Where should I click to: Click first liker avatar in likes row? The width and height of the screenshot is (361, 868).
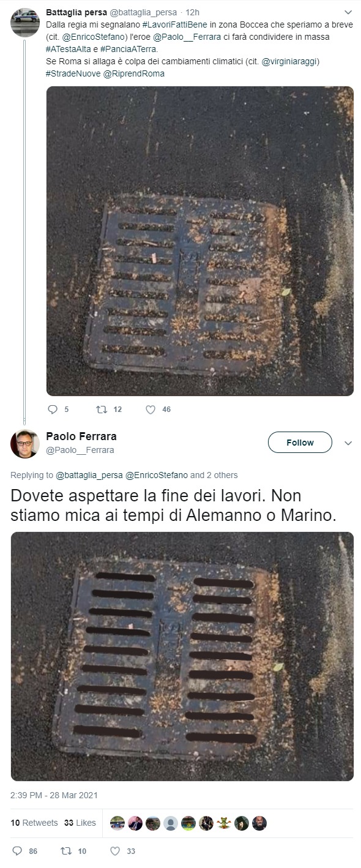click(x=117, y=823)
